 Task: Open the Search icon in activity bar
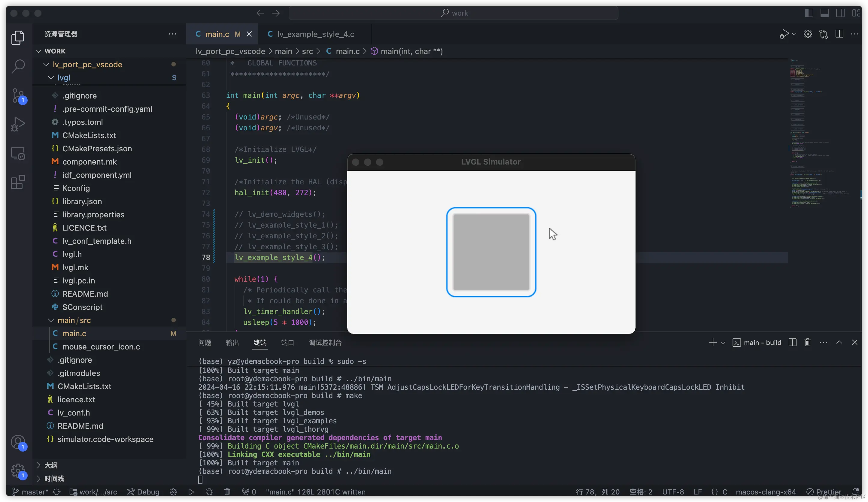click(x=18, y=66)
